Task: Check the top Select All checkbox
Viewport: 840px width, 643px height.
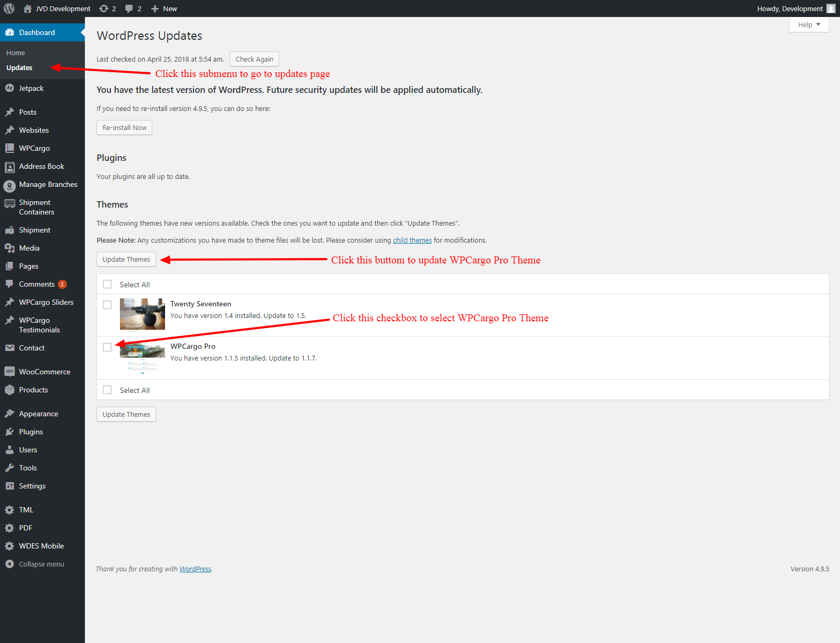Action: tap(107, 284)
